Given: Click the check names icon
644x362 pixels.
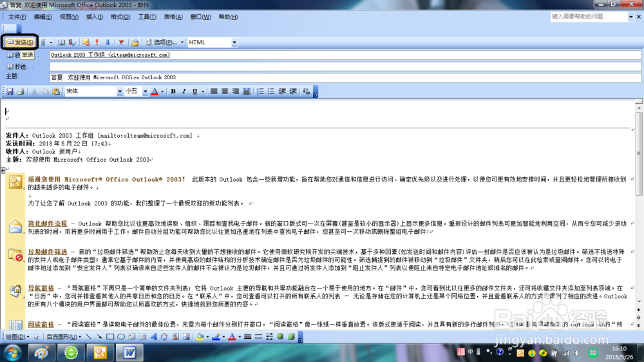Looking at the screenshot, I should coord(72,43).
